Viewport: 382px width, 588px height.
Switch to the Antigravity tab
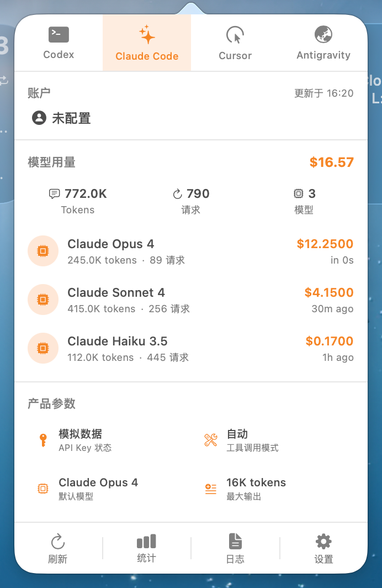click(x=323, y=43)
